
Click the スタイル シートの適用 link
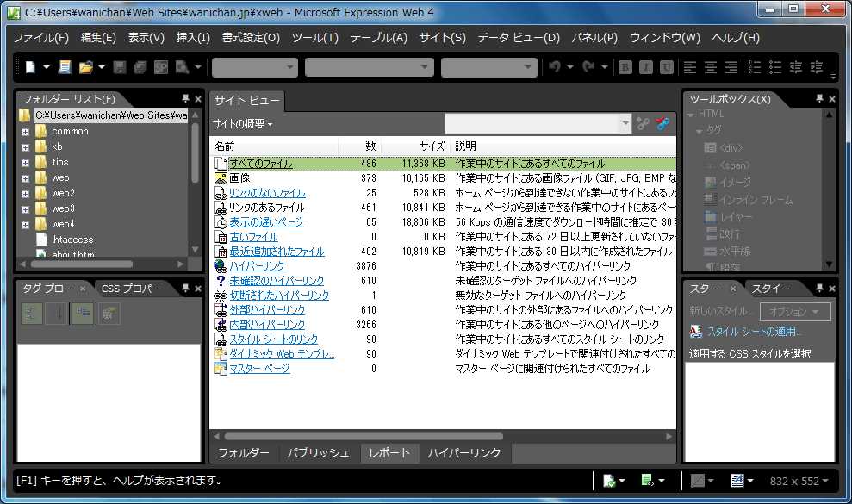tap(754, 331)
